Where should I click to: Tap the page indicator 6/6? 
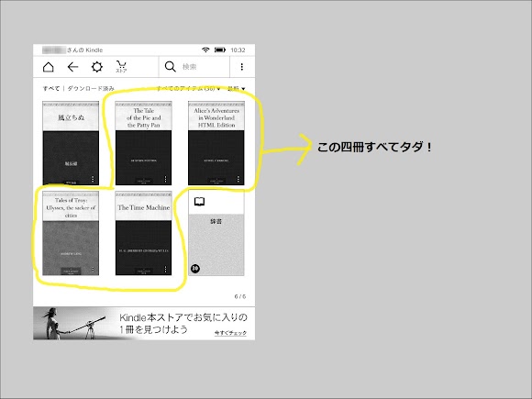pyautogui.click(x=240, y=296)
